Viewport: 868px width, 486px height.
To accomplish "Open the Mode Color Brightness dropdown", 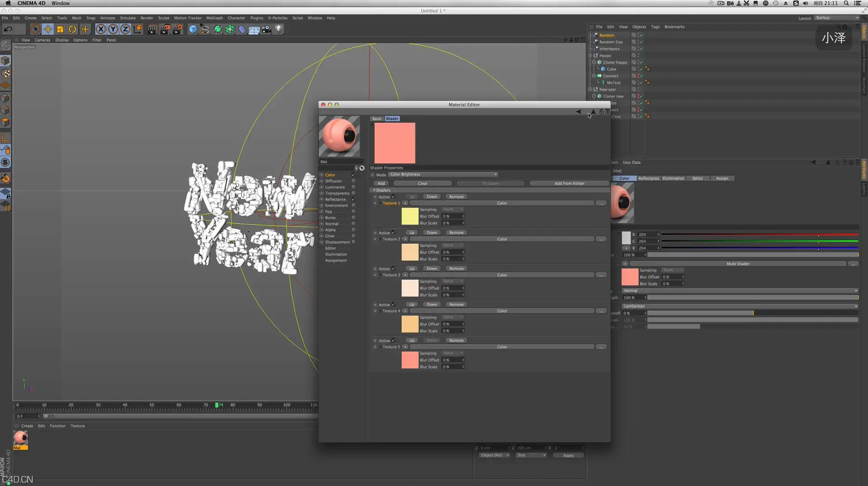I will pyautogui.click(x=443, y=175).
